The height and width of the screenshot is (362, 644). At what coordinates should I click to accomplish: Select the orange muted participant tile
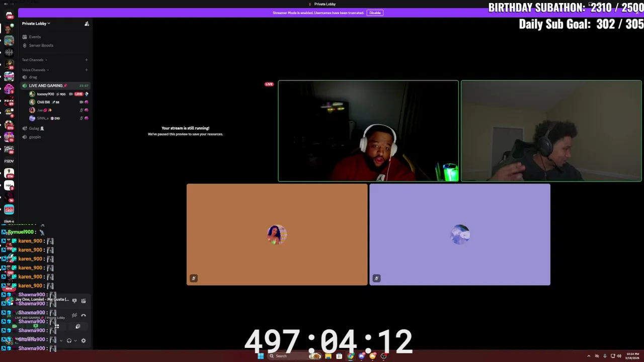click(277, 234)
